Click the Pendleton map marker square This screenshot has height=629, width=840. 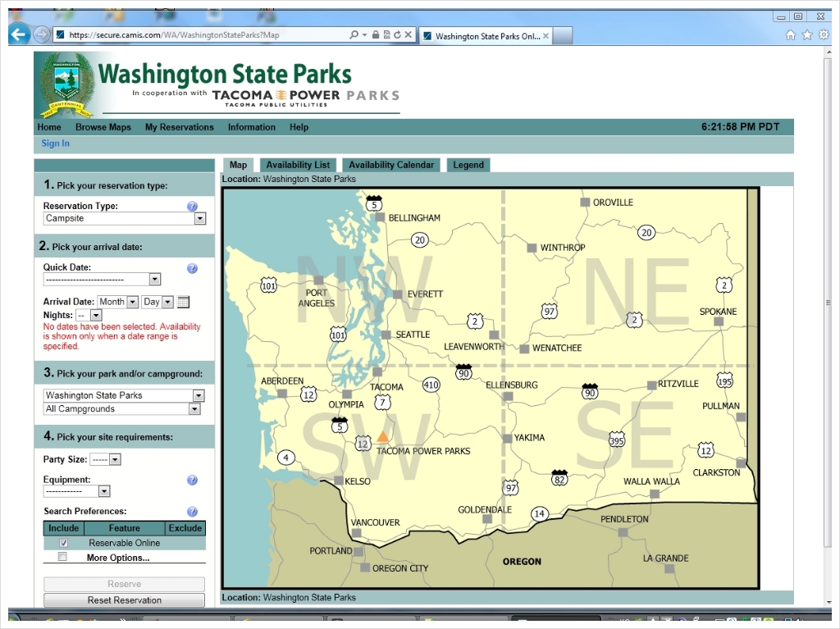(x=623, y=532)
